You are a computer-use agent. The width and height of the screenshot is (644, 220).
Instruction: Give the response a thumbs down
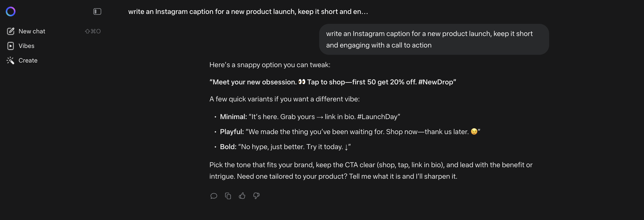[256, 196]
